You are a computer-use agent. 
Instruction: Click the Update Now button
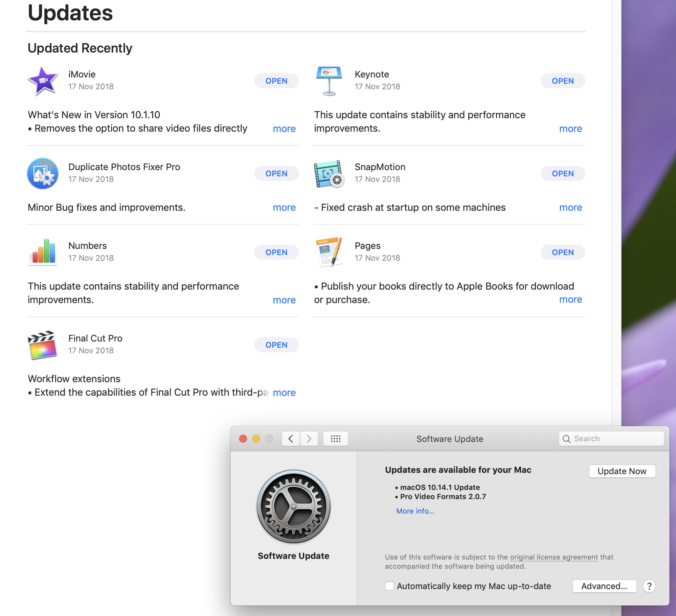[x=622, y=471]
